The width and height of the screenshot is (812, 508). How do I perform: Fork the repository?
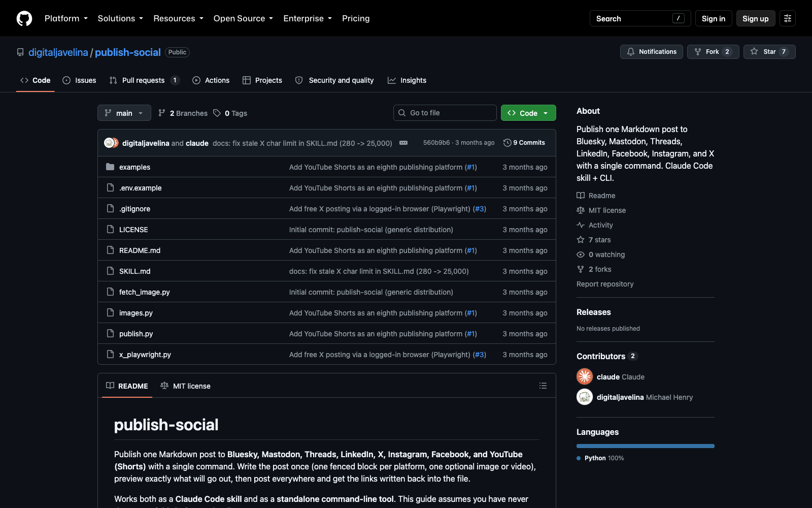click(x=713, y=52)
